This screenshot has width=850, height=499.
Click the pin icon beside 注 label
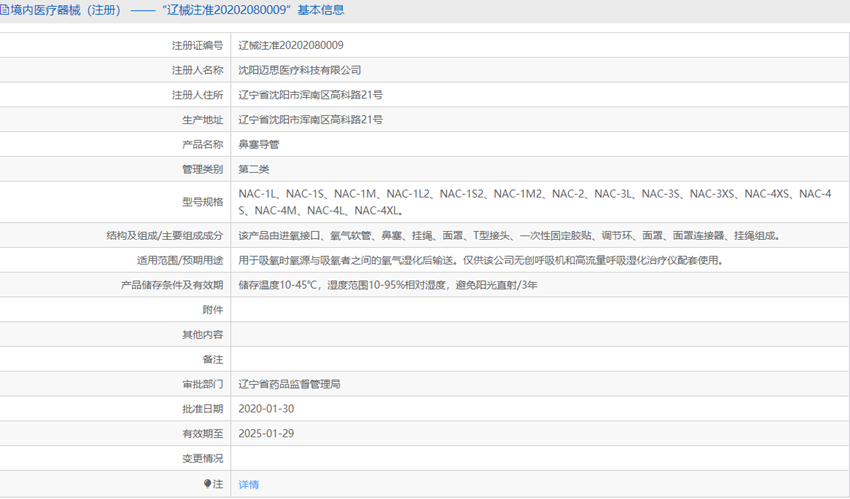(x=207, y=484)
